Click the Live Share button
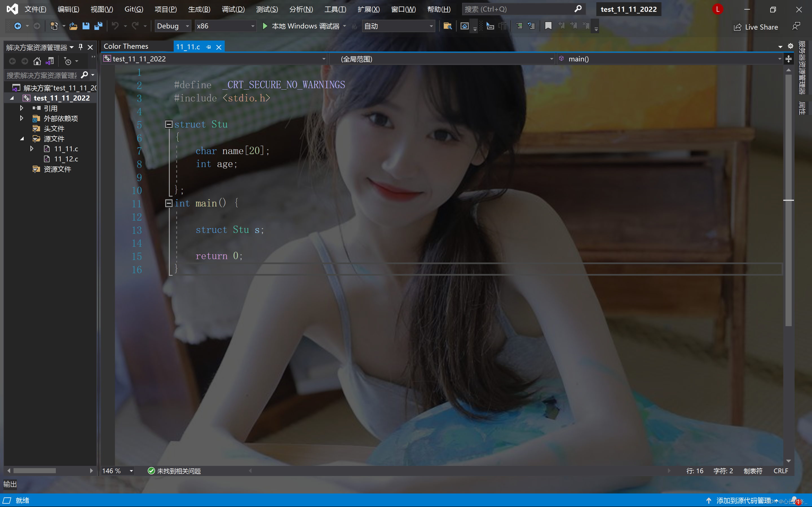The height and width of the screenshot is (507, 812). coord(755,27)
